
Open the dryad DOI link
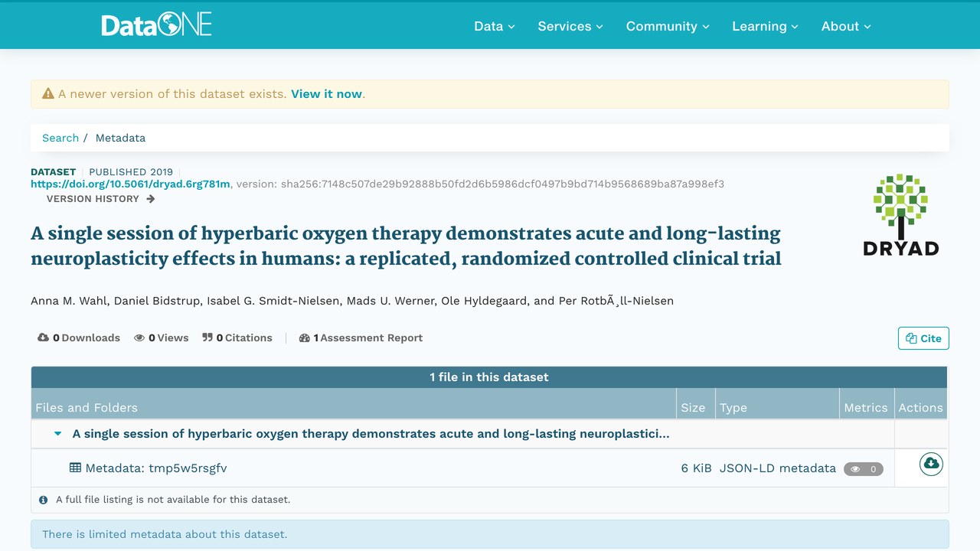point(130,184)
